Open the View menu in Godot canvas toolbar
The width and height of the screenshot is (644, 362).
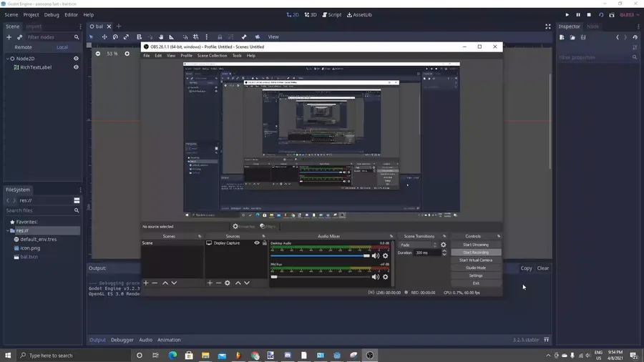point(273,37)
